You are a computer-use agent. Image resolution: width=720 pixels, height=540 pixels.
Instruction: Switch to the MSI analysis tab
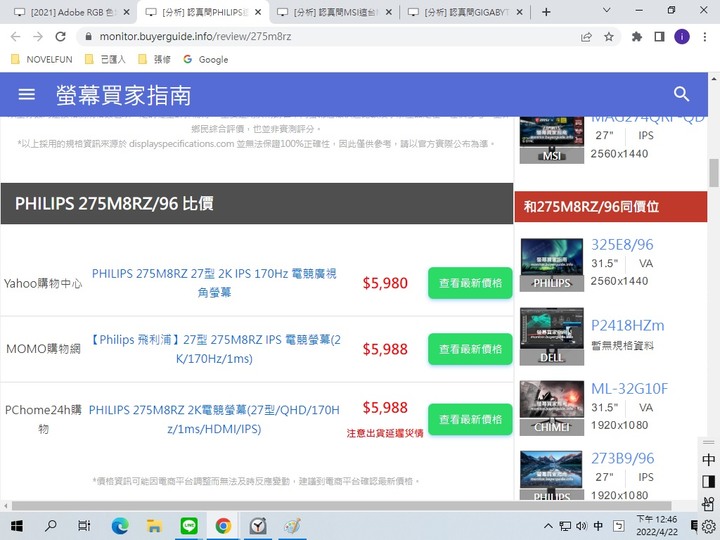click(x=335, y=12)
